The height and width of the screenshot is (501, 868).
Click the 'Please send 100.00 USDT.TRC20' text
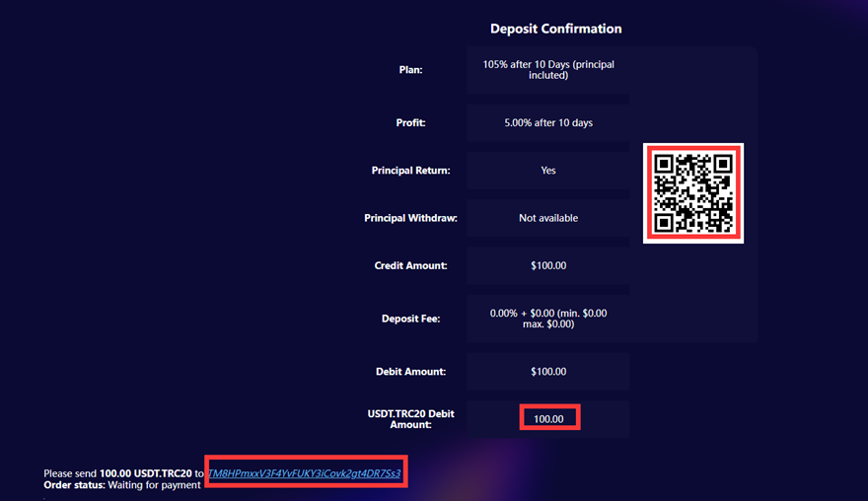(118, 473)
